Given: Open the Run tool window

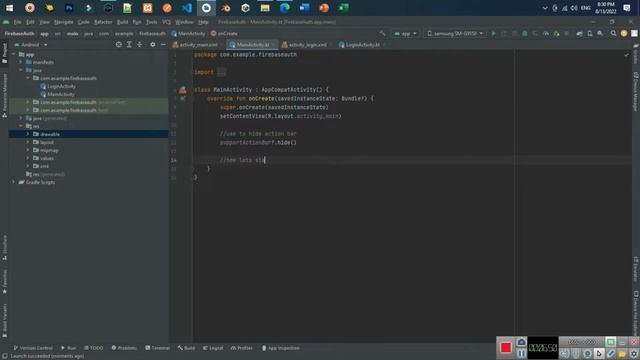Looking at the screenshot, I should 69,348.
